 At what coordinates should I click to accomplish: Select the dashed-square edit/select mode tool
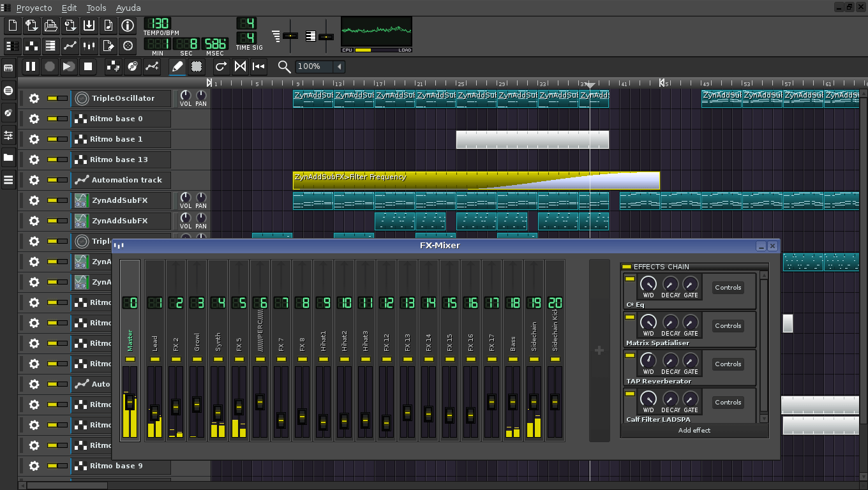coord(197,66)
